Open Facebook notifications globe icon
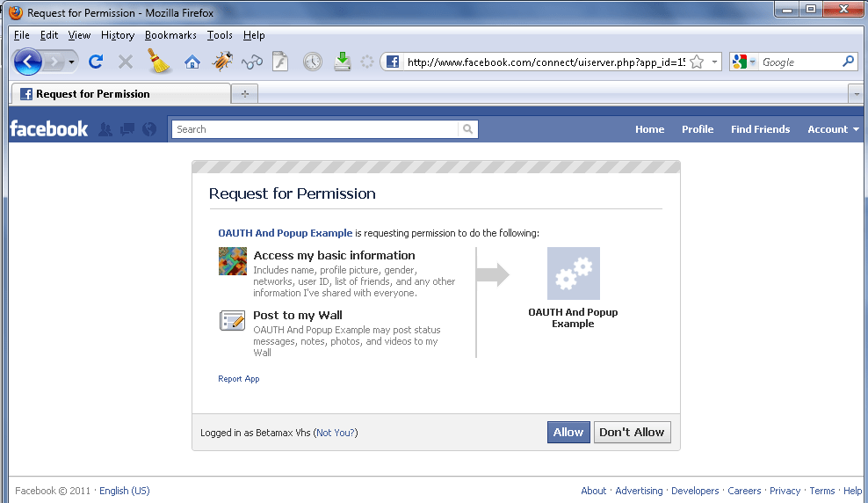The height and width of the screenshot is (503, 868). point(149,129)
